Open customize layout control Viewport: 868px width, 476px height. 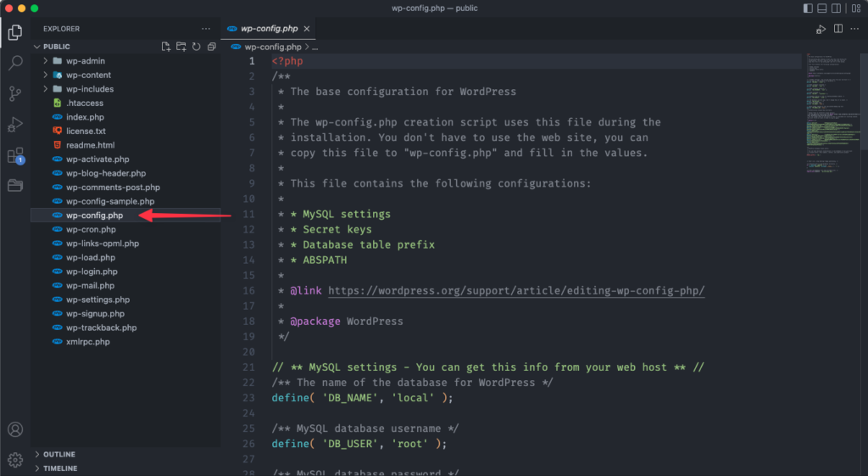coord(856,8)
